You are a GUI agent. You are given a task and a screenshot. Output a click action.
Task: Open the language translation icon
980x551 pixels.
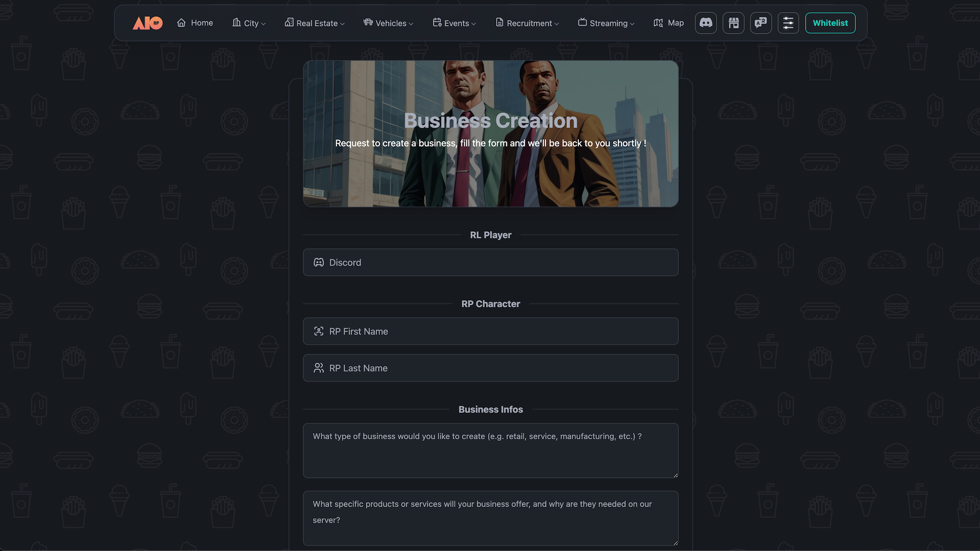(x=761, y=23)
